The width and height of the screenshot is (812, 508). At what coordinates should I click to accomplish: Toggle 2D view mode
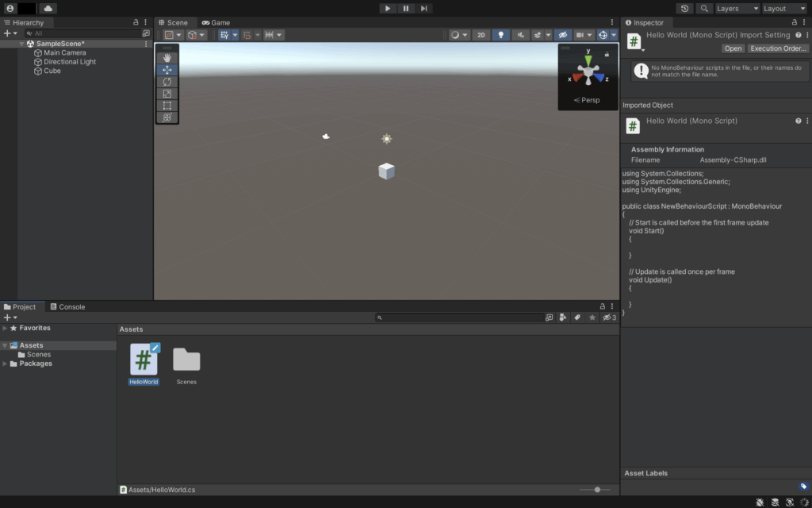[481, 35]
